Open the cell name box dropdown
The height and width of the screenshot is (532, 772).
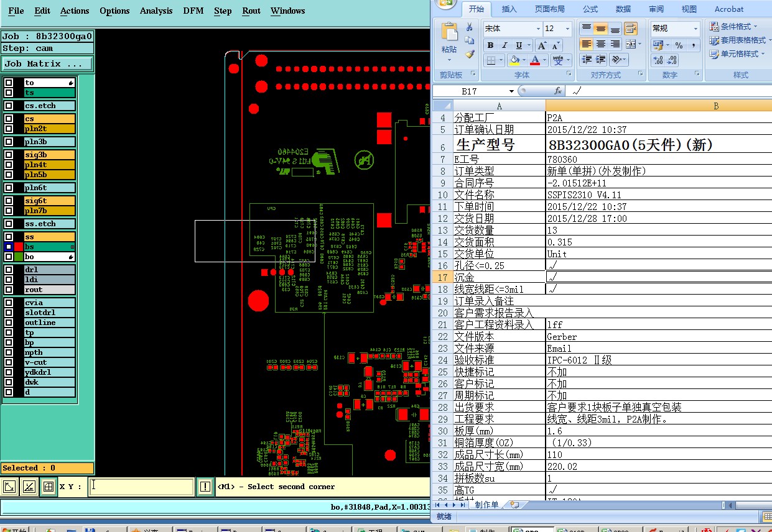(511, 91)
